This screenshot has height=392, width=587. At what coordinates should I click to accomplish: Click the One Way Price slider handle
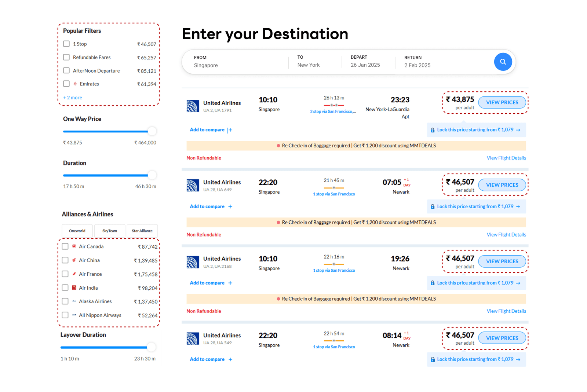152,131
